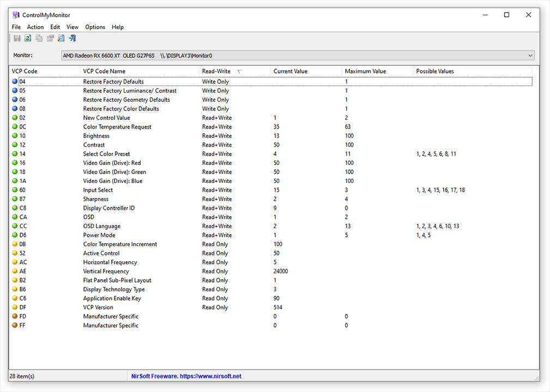The height and width of the screenshot is (392, 550).
Task: Click the '28 item(s)' status bar text
Action: [x=22, y=376]
